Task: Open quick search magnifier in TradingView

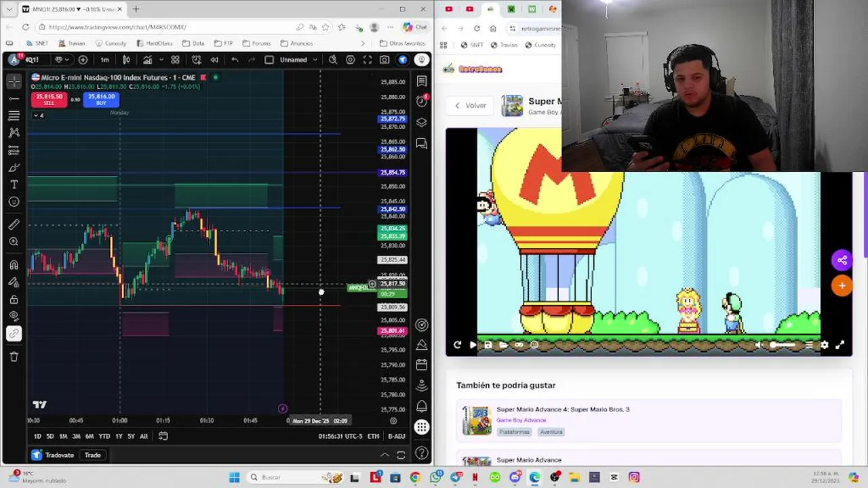Action: 333,60
